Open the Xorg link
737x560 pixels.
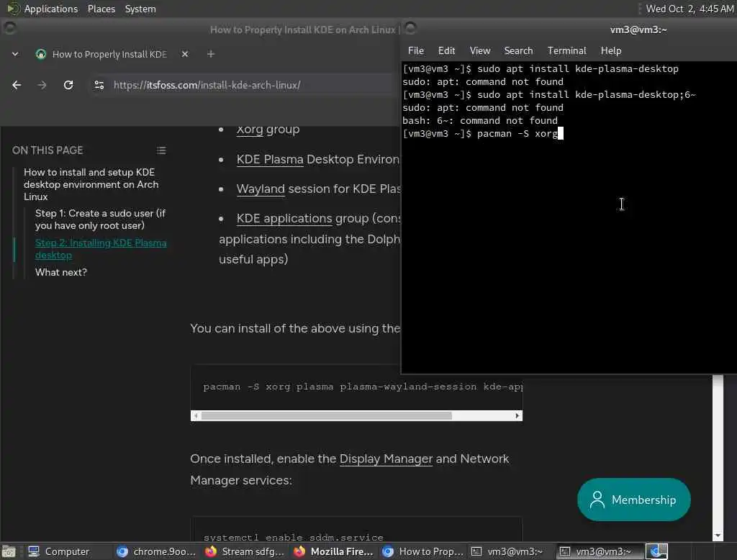point(250,130)
